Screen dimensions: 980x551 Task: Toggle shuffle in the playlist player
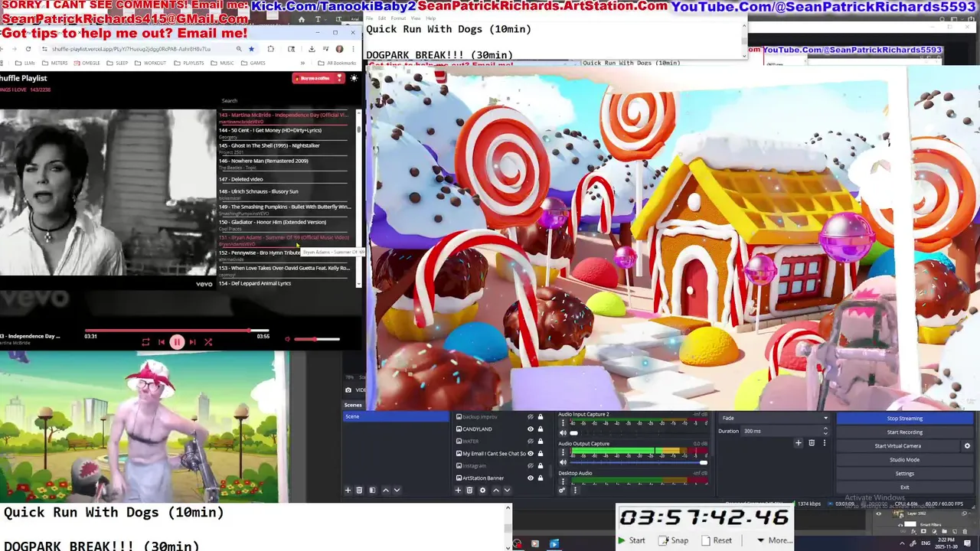click(208, 342)
